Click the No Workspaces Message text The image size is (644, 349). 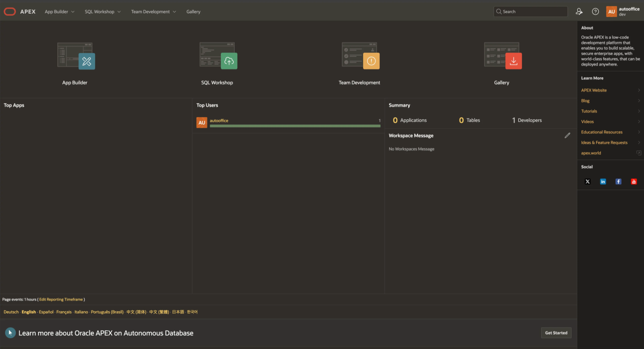pos(411,149)
